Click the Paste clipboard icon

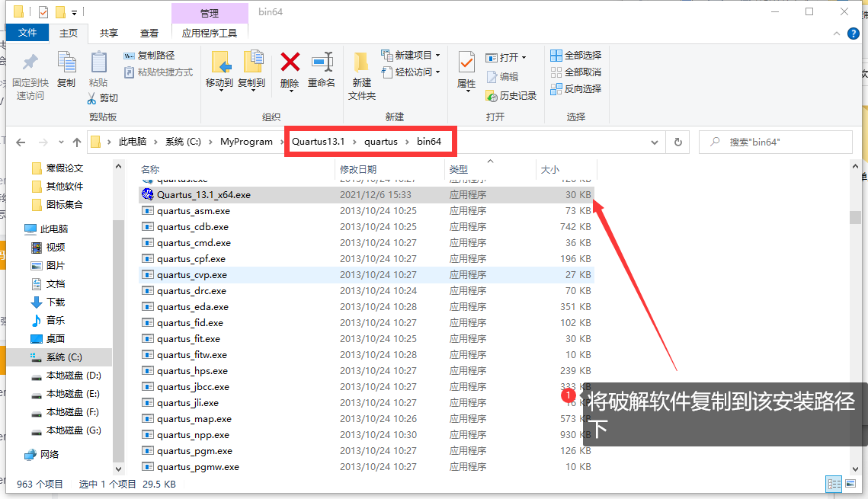98,62
